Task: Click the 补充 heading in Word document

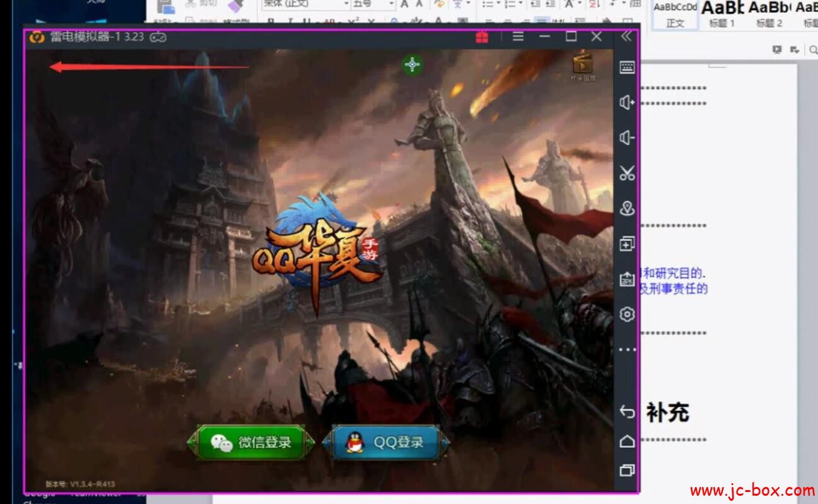Action: click(x=667, y=413)
